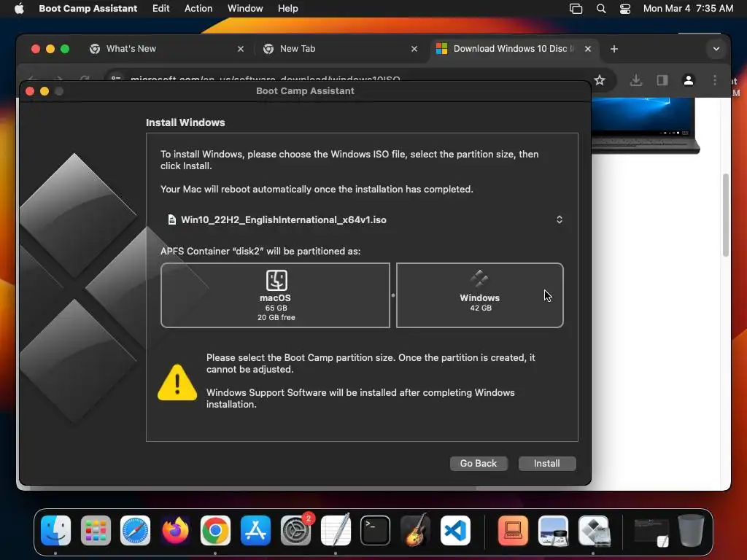Image resolution: width=747 pixels, height=560 pixels.
Task: Click the Windows diamond partition icon
Action: point(479,279)
